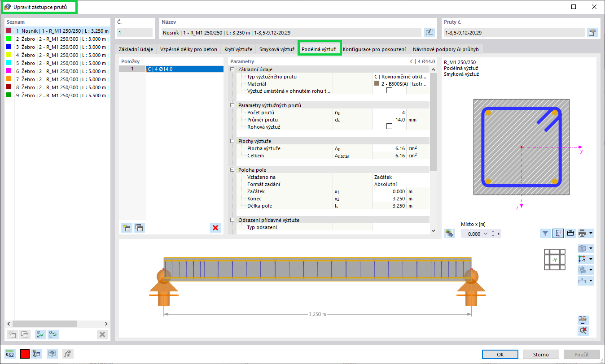Click the check-all icon under the Seznam list
The image size is (605, 364).
tap(40, 334)
